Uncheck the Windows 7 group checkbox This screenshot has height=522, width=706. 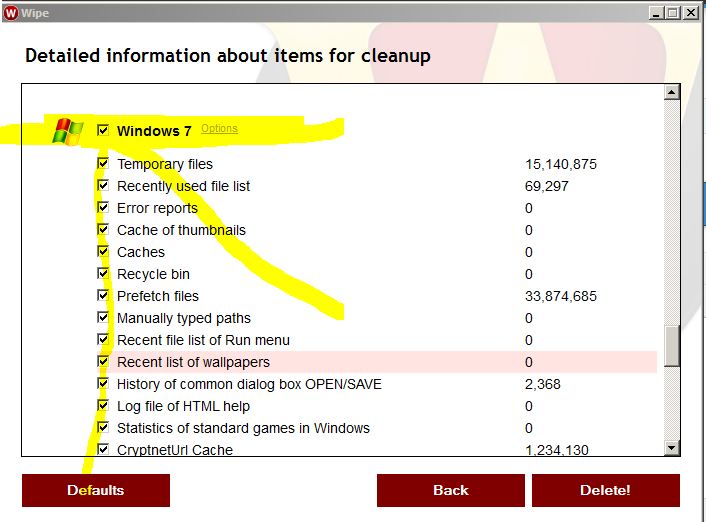(103, 131)
